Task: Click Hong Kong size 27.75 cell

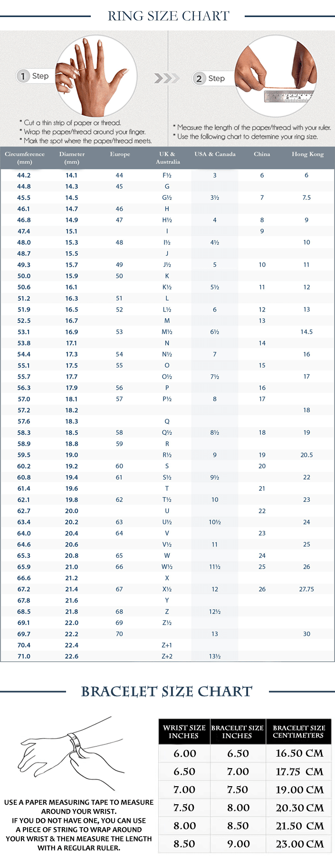Action: pos(306,589)
